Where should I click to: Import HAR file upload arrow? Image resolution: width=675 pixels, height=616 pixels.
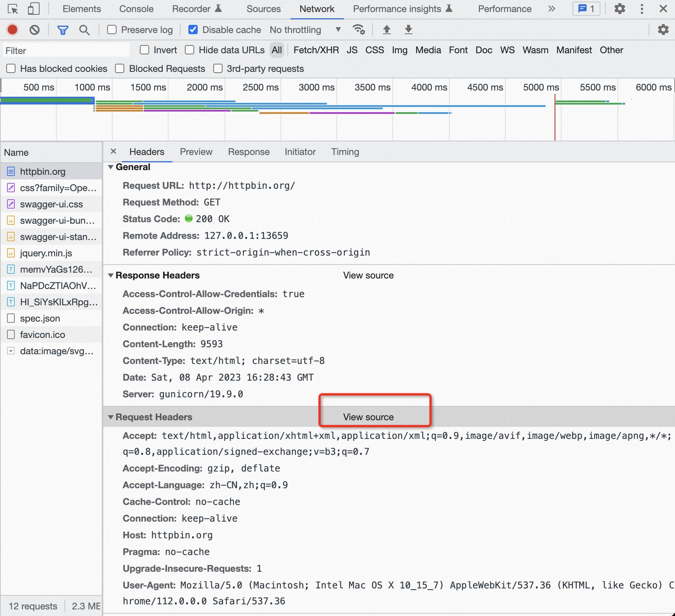tap(387, 30)
